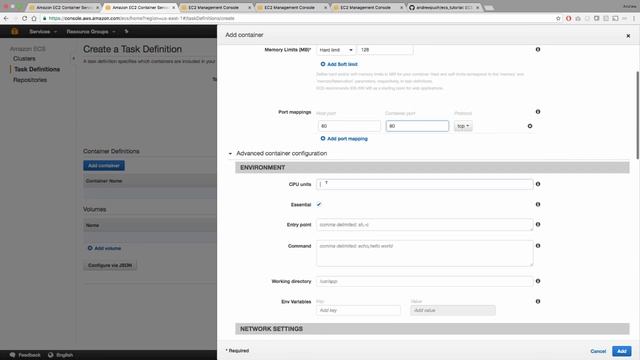Click the Add button in dialog
The height and width of the screenshot is (360, 640).
(x=622, y=351)
